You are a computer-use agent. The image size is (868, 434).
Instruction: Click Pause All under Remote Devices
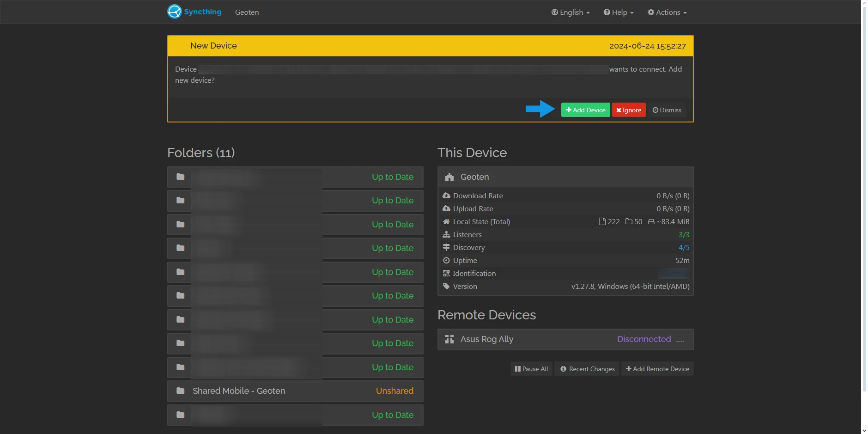[x=530, y=368]
